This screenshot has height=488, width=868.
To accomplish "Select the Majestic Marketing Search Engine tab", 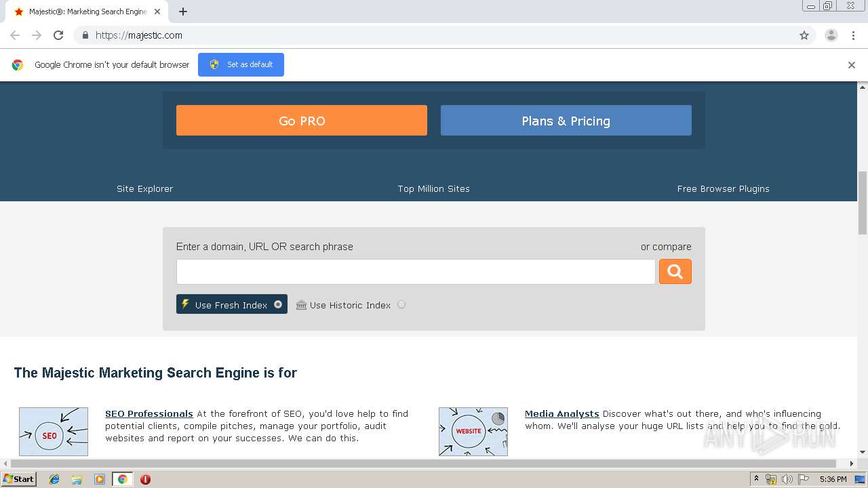I will tap(87, 12).
